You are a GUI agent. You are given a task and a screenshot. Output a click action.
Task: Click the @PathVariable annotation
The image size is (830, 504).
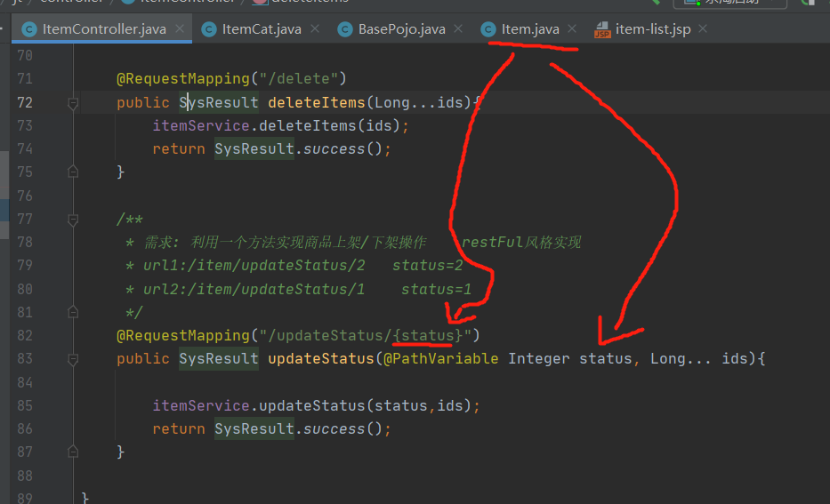(441, 358)
